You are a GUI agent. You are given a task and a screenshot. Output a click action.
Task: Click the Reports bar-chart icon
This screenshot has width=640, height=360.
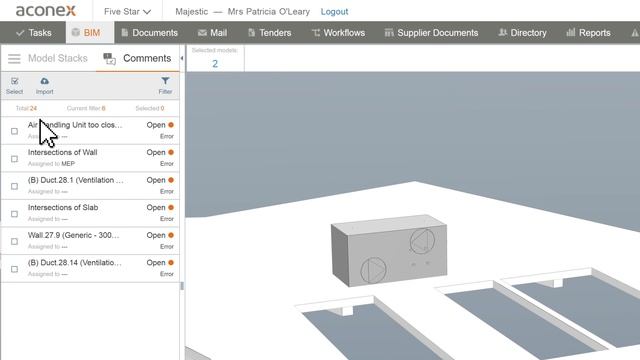coord(571,32)
